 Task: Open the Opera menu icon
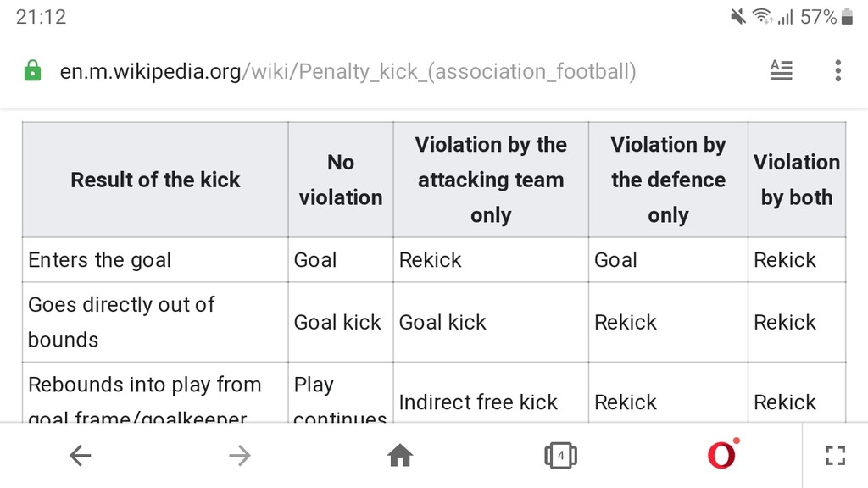tap(722, 454)
